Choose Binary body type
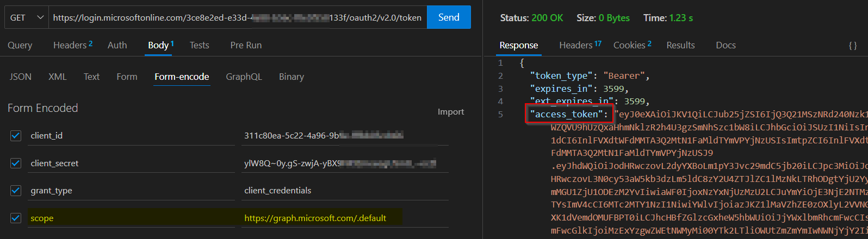The height and width of the screenshot is (239, 868). tap(292, 77)
